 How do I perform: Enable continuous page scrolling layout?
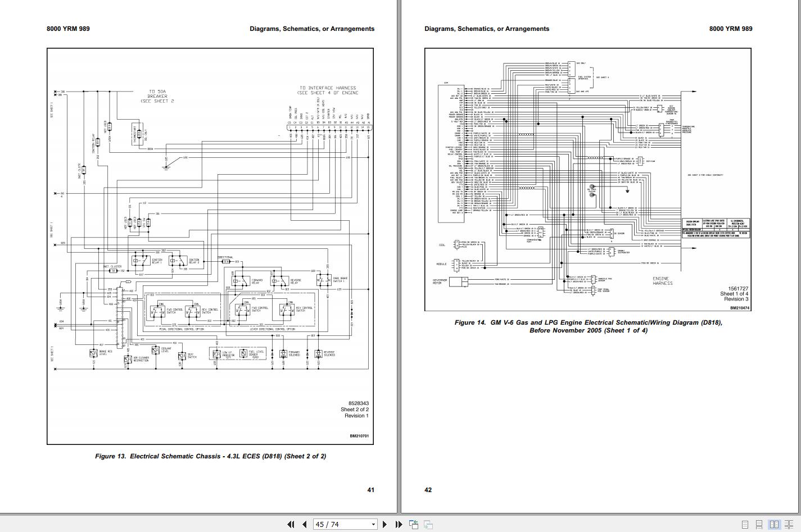(759, 524)
